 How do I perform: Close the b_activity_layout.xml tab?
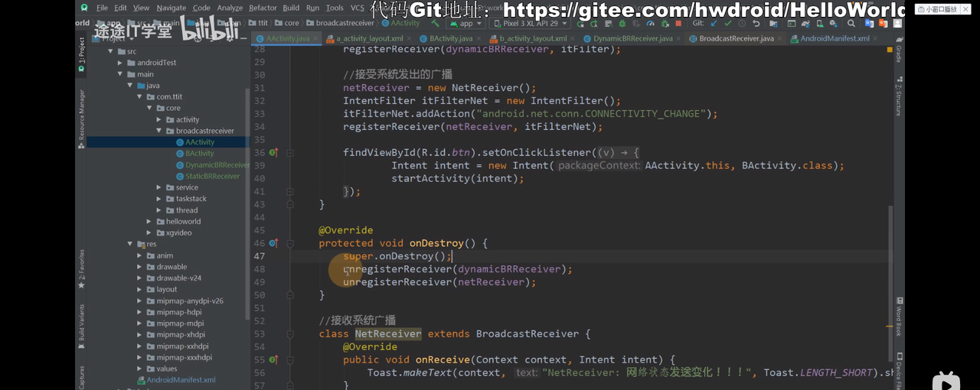point(573,38)
